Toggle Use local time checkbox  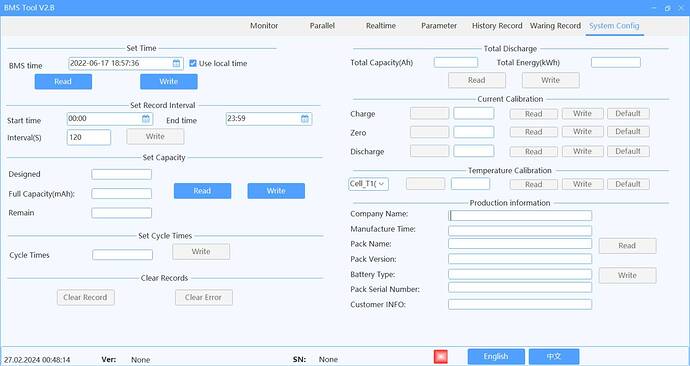click(x=193, y=63)
